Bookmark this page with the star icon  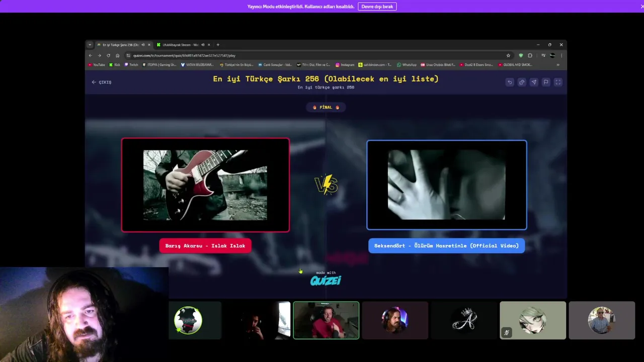pyautogui.click(x=508, y=55)
